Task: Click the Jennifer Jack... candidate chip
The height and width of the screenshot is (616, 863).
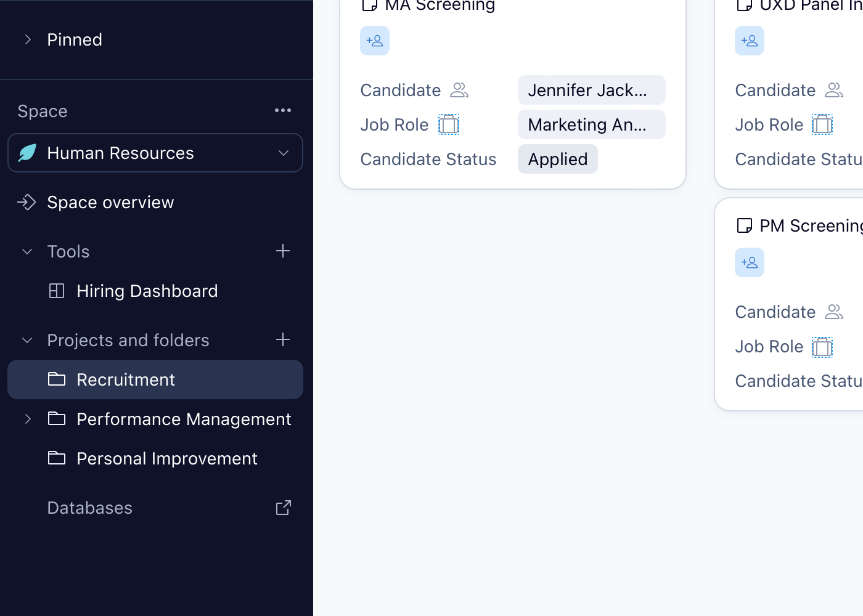Action: [x=592, y=90]
